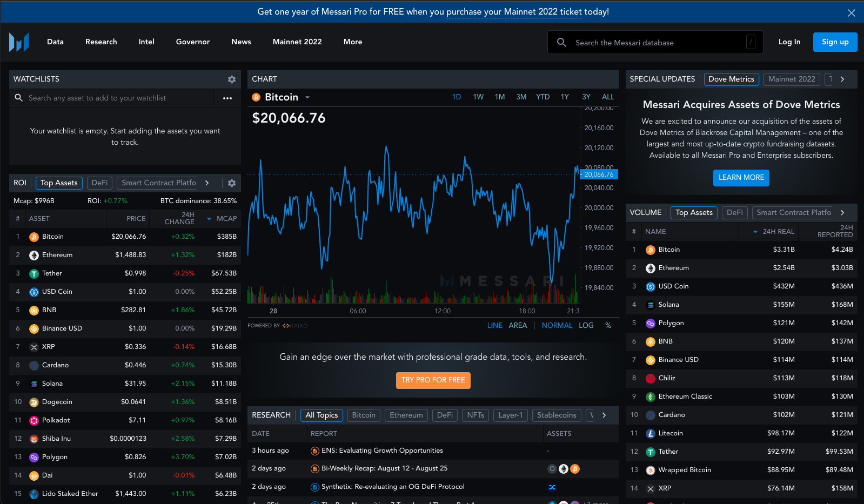864x504 pixels.
Task: Select the 1W chart timeframe
Action: click(x=478, y=97)
